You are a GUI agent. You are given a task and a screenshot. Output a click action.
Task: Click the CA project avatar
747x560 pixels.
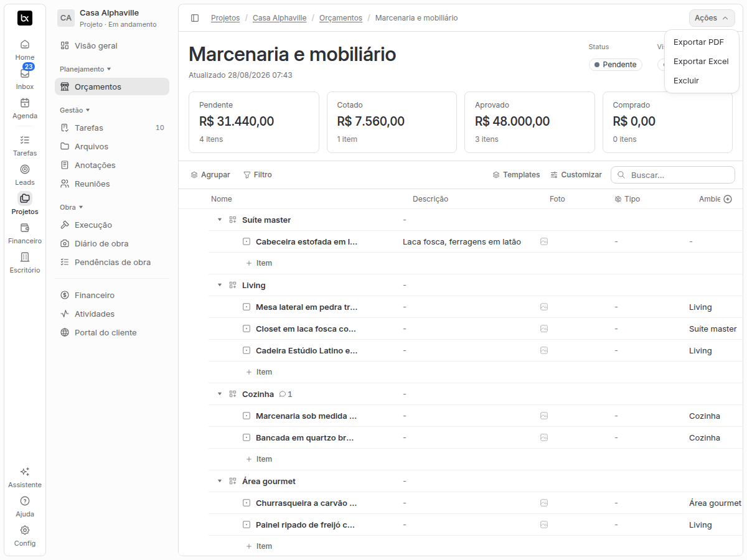pyautogui.click(x=66, y=18)
